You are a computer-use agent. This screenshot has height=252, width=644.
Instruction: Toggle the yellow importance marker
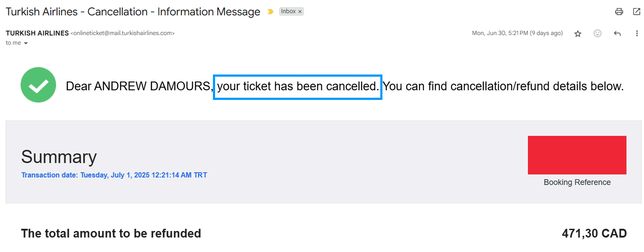point(270,12)
